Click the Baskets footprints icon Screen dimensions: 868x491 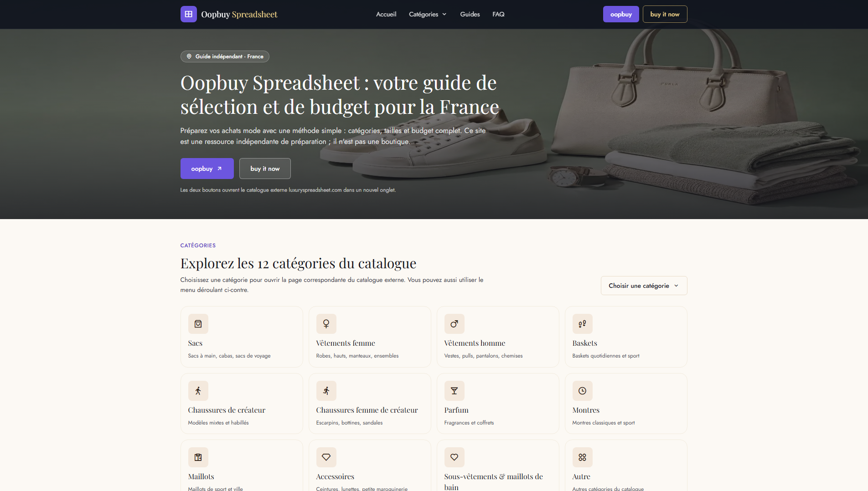(x=583, y=324)
